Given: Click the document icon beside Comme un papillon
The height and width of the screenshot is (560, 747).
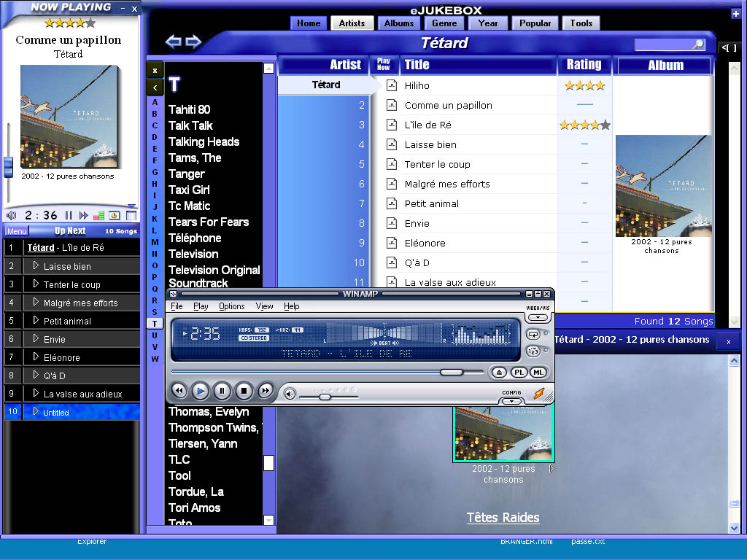Looking at the screenshot, I should (x=392, y=105).
